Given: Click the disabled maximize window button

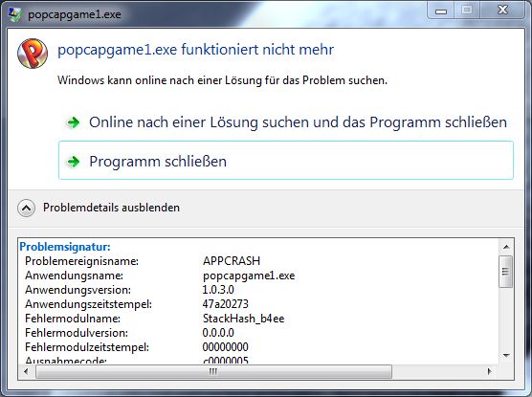Looking at the screenshot, I should tap(467, 11).
